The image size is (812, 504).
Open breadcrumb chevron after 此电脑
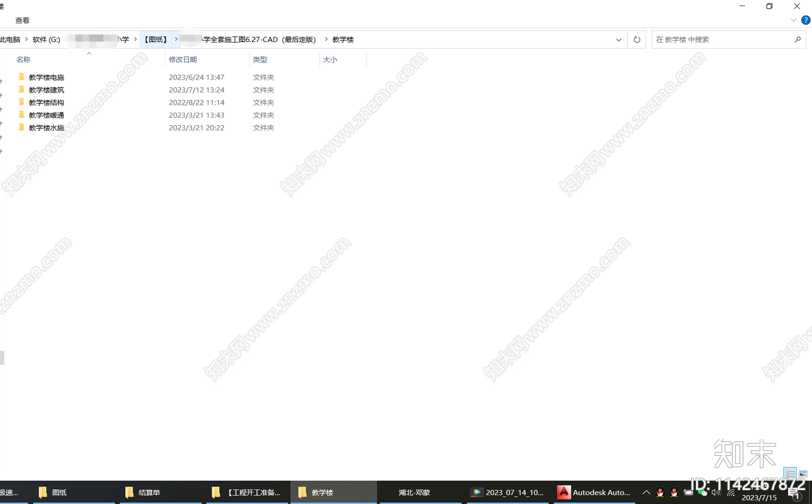pyautogui.click(x=26, y=39)
